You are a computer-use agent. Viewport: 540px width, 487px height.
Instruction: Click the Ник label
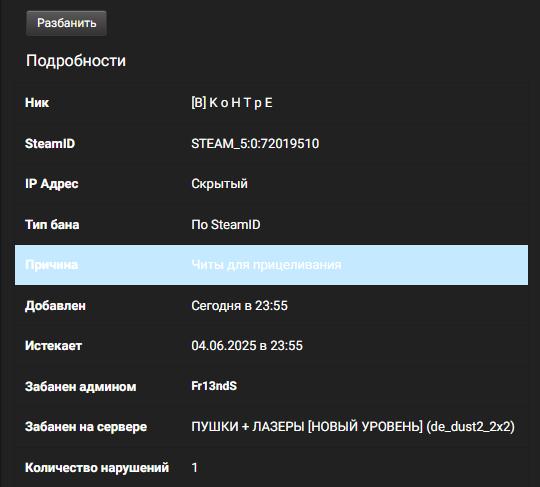(37, 103)
